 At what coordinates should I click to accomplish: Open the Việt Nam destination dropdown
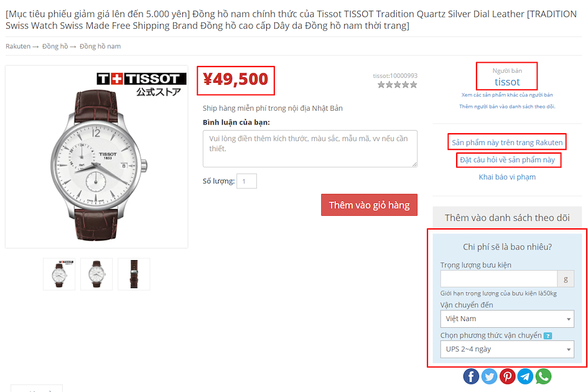click(507, 319)
